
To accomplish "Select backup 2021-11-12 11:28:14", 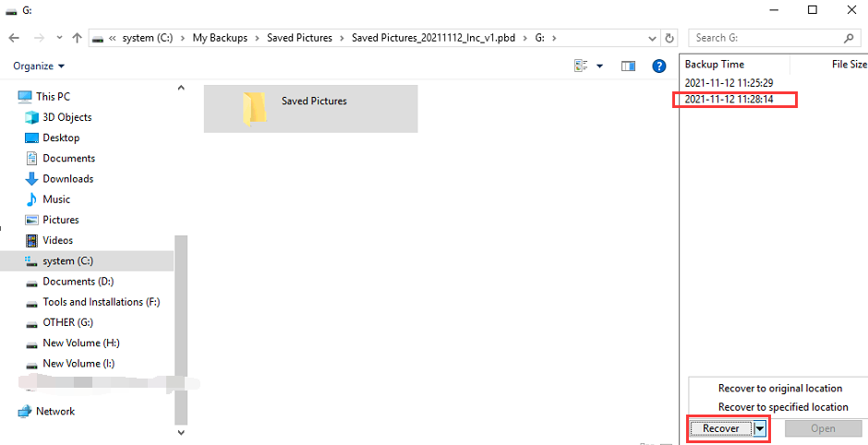I will [x=729, y=100].
